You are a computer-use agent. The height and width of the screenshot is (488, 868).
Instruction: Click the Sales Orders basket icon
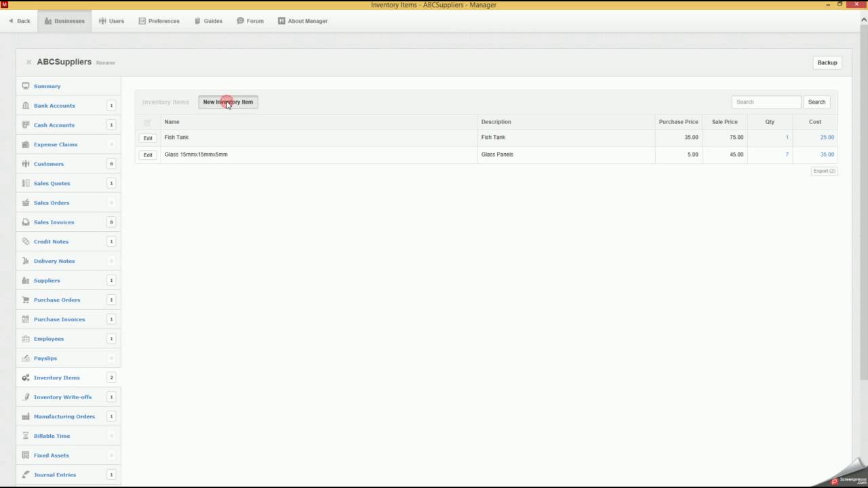click(26, 203)
